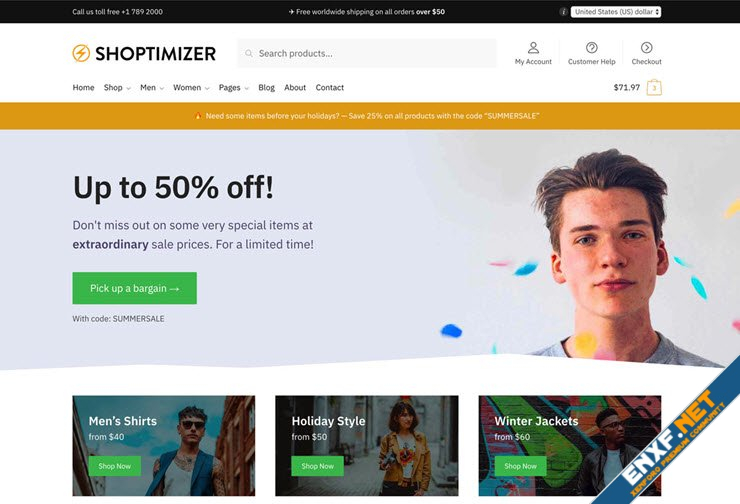Open the shopping cart bag icon
The width and height of the screenshot is (740, 504).
(x=654, y=87)
